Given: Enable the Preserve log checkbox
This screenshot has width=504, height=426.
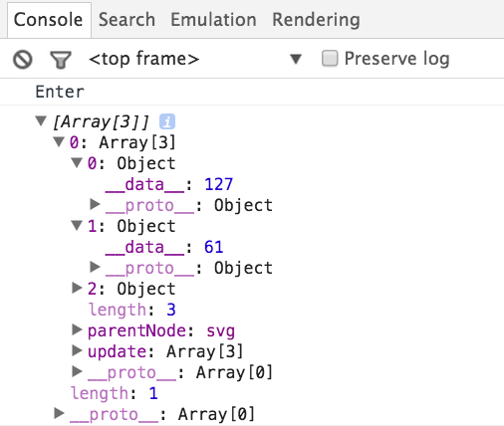Looking at the screenshot, I should click(x=330, y=59).
